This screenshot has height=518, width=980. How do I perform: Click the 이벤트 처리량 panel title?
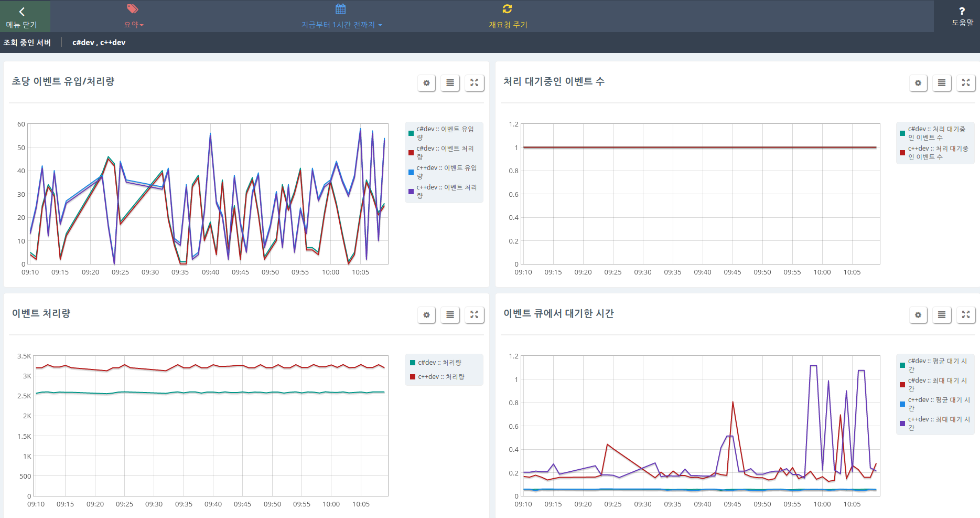point(41,313)
